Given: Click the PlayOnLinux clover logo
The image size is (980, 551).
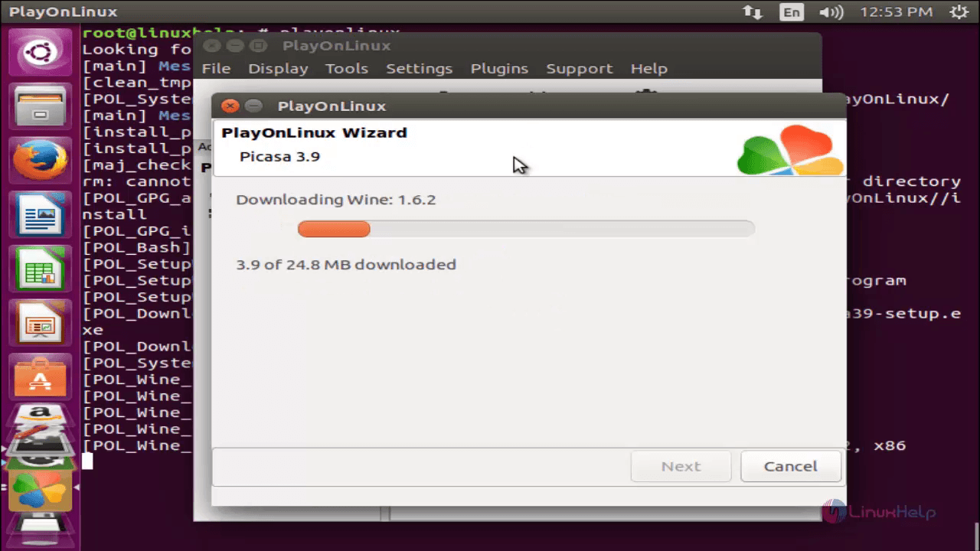Looking at the screenshot, I should [790, 151].
